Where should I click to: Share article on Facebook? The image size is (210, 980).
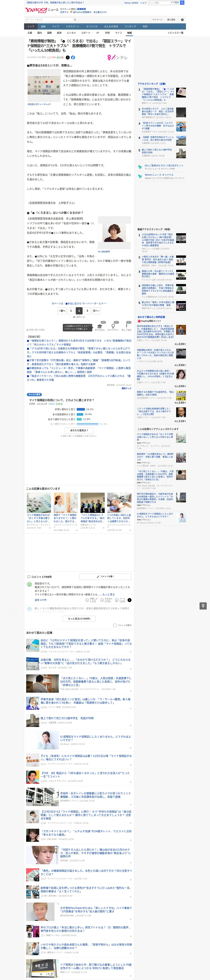click(x=73, y=57)
